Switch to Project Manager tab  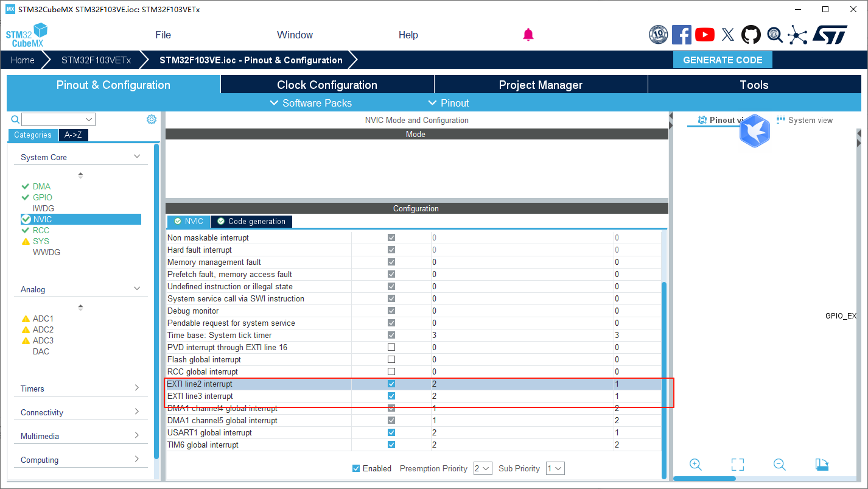pyautogui.click(x=541, y=85)
